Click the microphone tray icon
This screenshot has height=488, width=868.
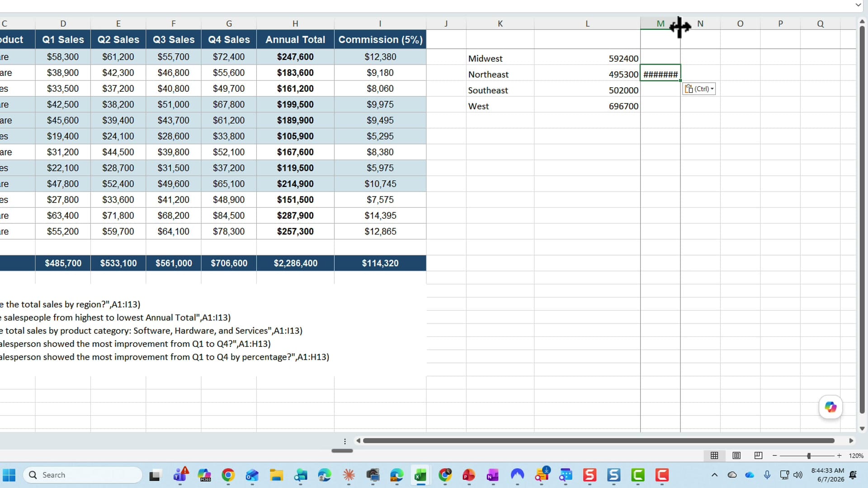pos(767,475)
